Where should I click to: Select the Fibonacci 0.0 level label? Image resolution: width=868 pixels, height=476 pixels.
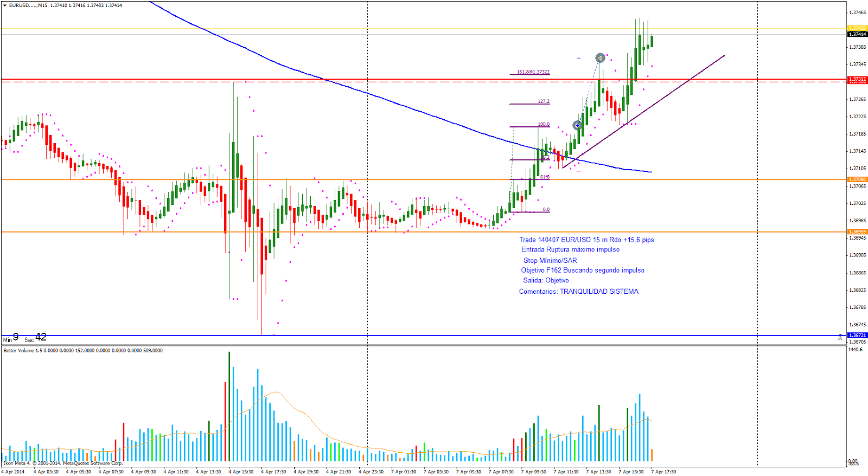click(546, 209)
